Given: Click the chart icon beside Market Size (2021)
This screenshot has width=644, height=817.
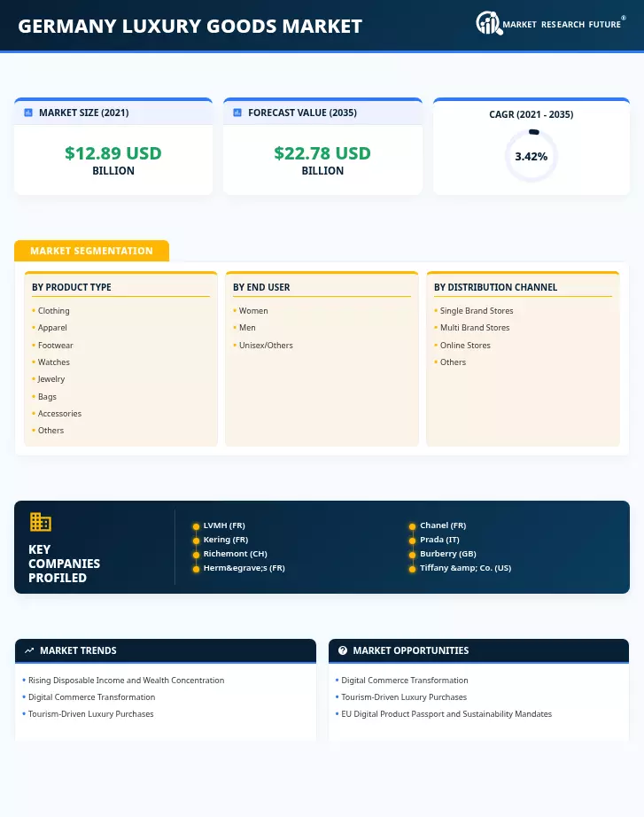Looking at the screenshot, I should tap(28, 113).
